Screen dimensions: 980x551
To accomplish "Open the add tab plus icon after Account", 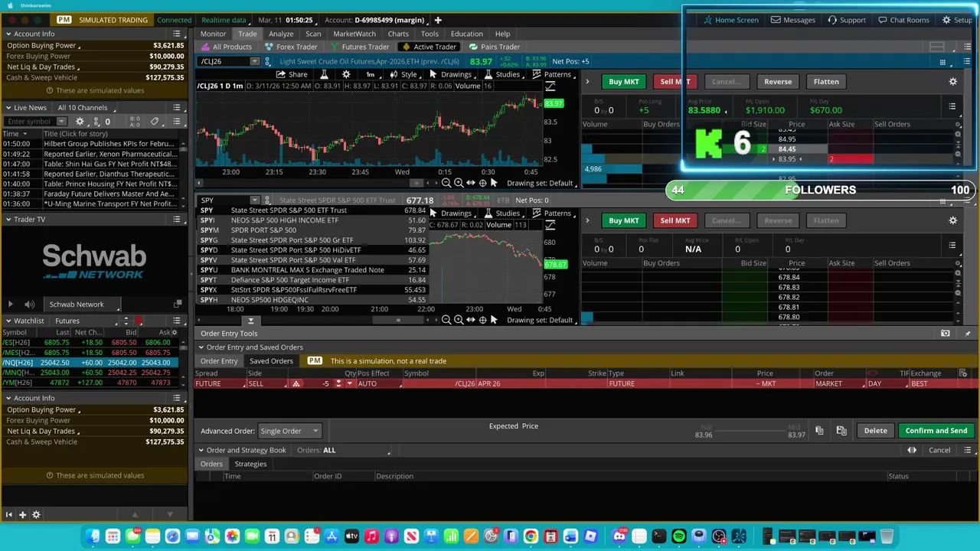I will (x=438, y=20).
